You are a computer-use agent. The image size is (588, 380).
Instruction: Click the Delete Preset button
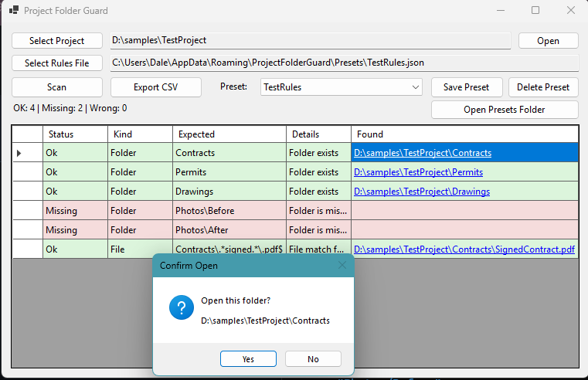coord(542,87)
